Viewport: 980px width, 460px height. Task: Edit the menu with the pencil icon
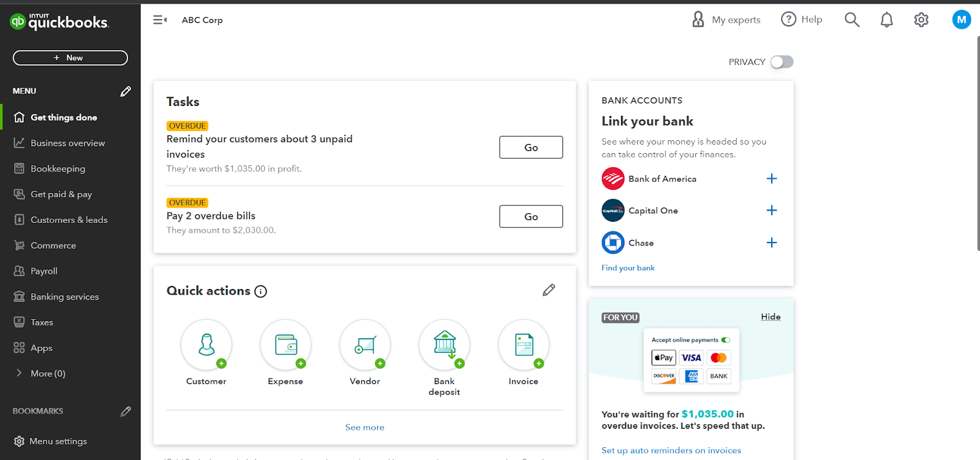(126, 91)
